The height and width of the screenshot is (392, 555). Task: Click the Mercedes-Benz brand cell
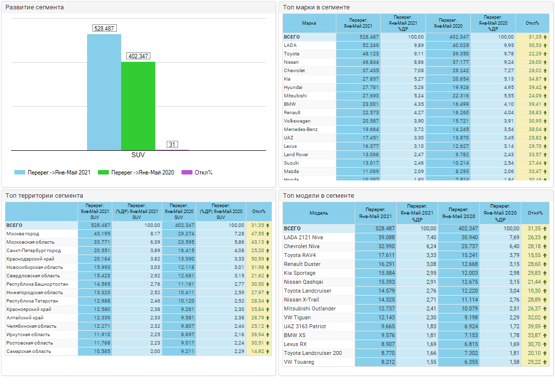[x=301, y=130]
